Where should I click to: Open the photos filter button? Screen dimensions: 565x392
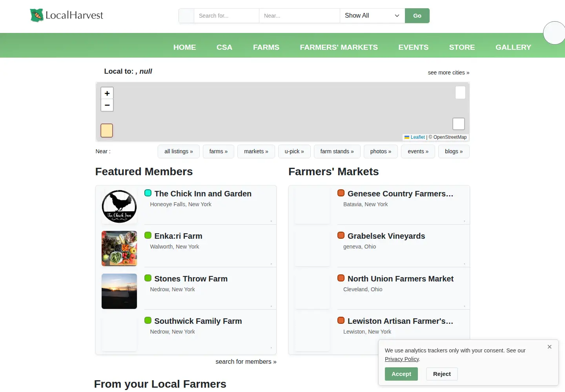[x=381, y=151]
